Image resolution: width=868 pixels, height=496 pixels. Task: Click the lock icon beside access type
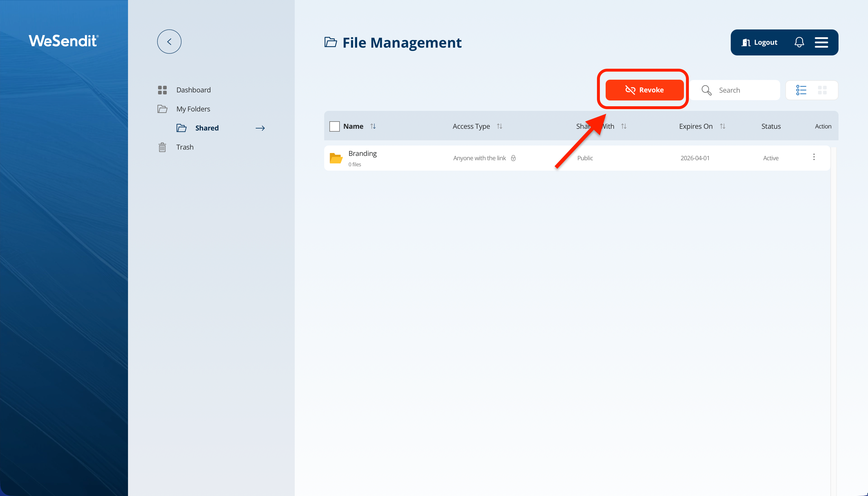pyautogui.click(x=513, y=158)
